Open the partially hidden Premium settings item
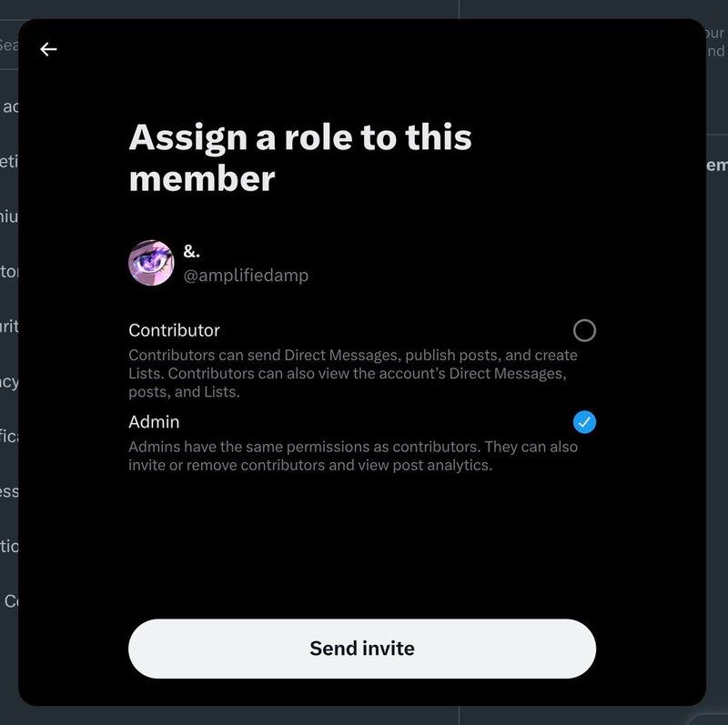The height and width of the screenshot is (725, 728). 9,216
